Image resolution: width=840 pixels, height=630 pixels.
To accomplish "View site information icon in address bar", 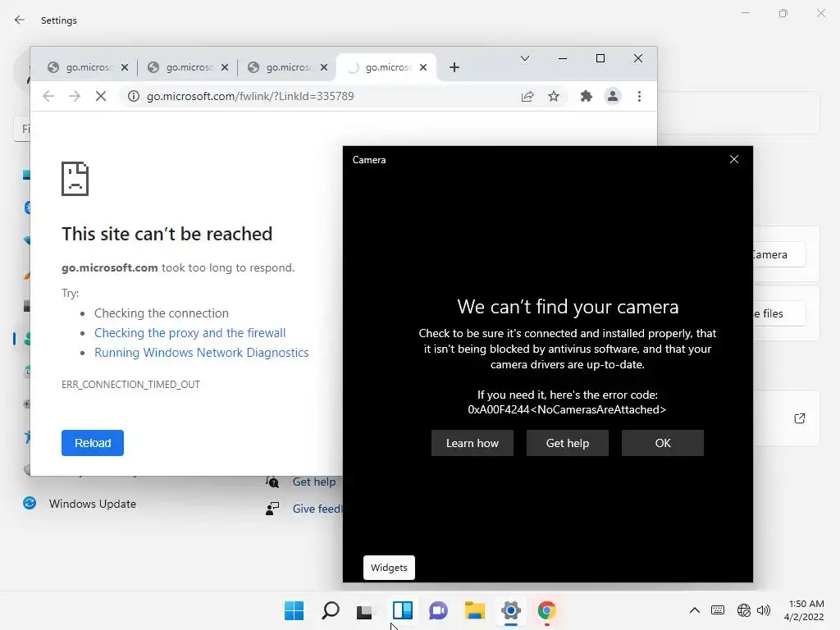I will [134, 97].
